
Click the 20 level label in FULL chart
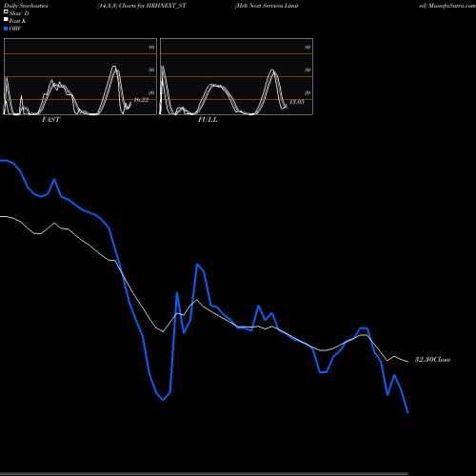coord(307,92)
